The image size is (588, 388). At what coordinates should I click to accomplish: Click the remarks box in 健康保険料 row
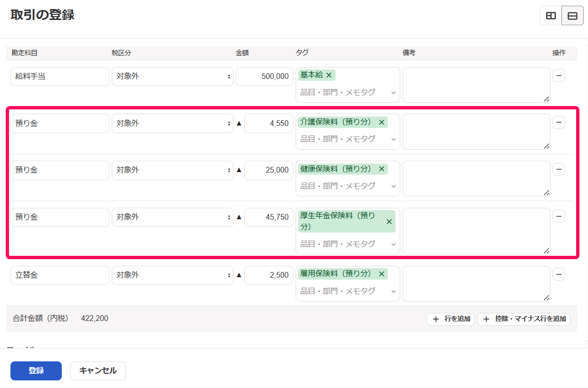(476, 178)
